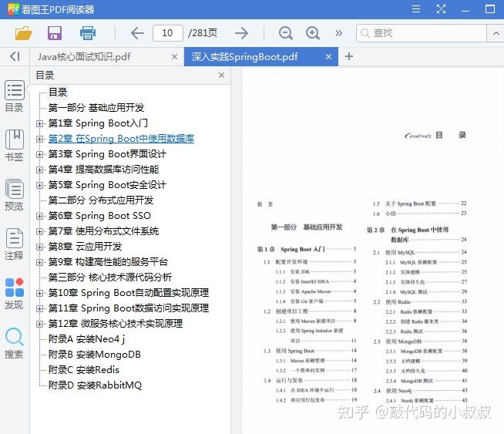The height and width of the screenshot is (434, 504).
Task: Toggle fullscreen mode in the title bar
Action: 441,9
